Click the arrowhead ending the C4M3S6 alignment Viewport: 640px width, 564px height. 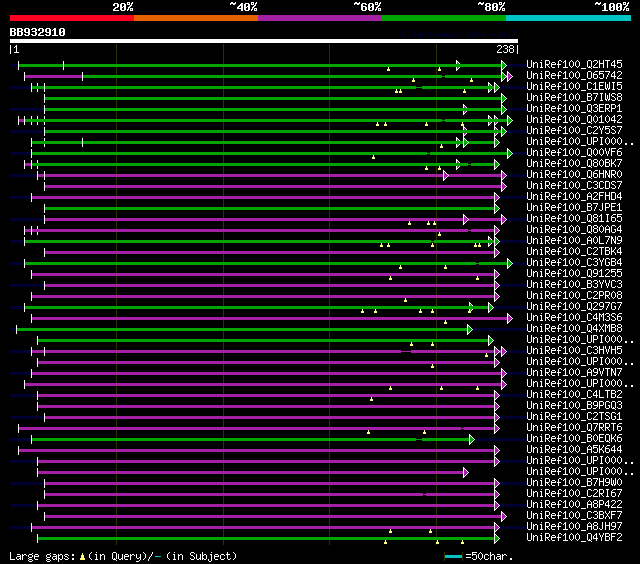[510, 319]
